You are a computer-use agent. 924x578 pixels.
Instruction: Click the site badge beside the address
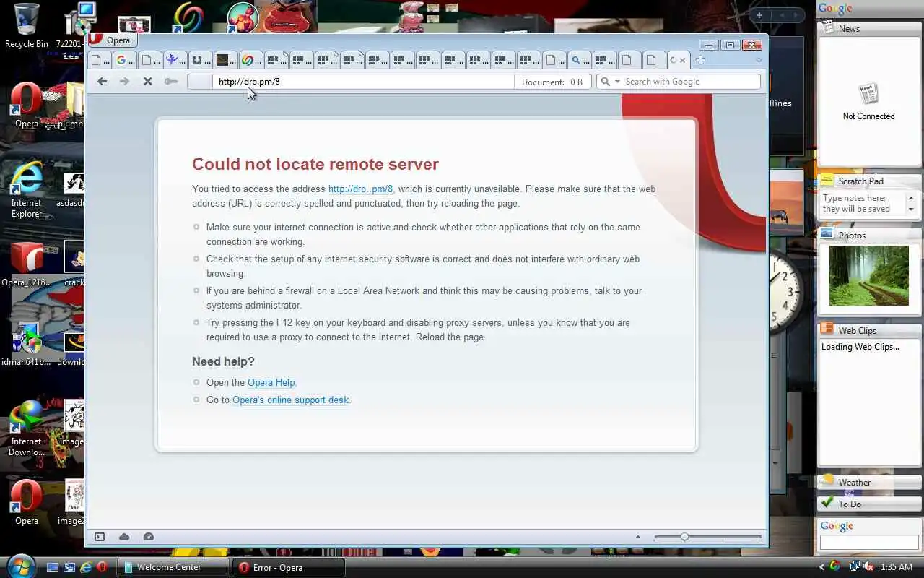[x=199, y=82]
